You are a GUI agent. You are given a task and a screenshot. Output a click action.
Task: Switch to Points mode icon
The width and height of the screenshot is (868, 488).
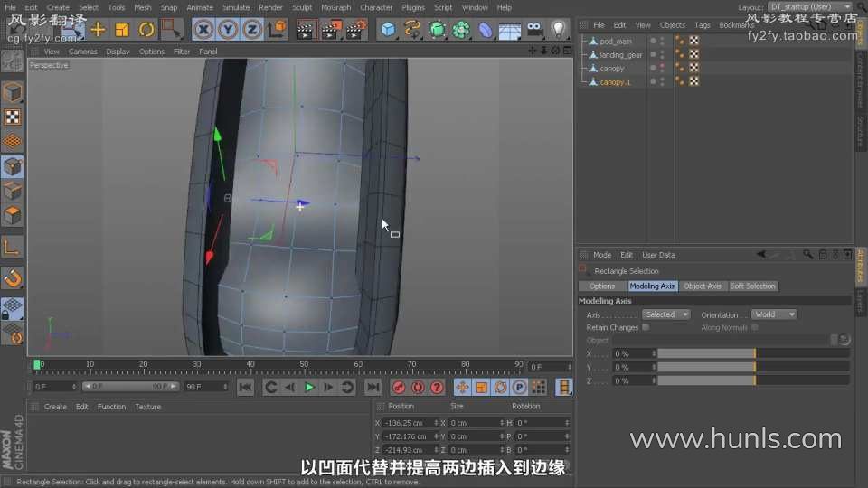(x=12, y=166)
